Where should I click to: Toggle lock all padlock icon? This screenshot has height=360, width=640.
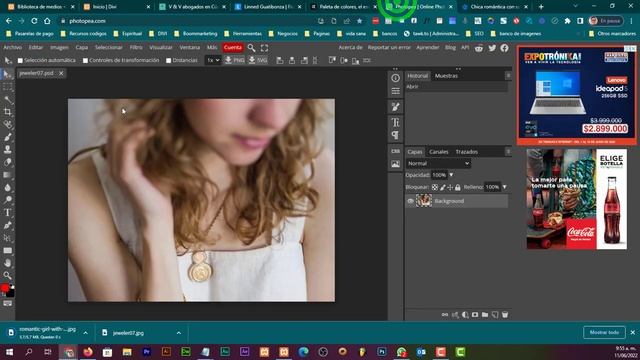[458, 187]
